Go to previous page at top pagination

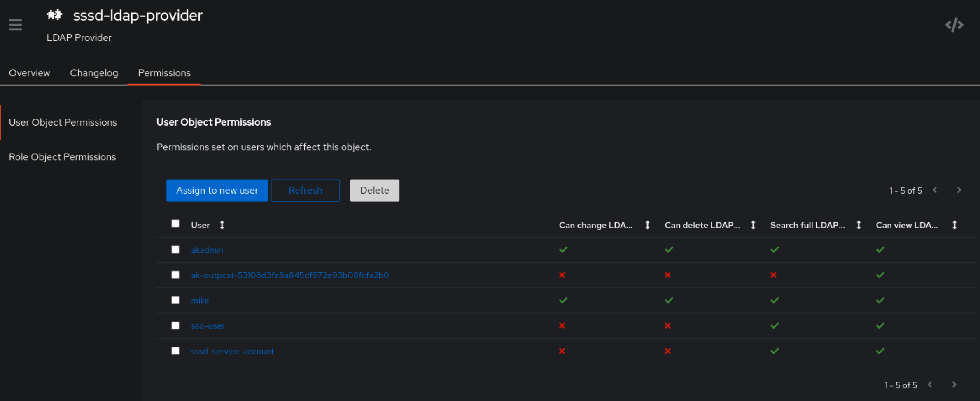[x=935, y=190]
